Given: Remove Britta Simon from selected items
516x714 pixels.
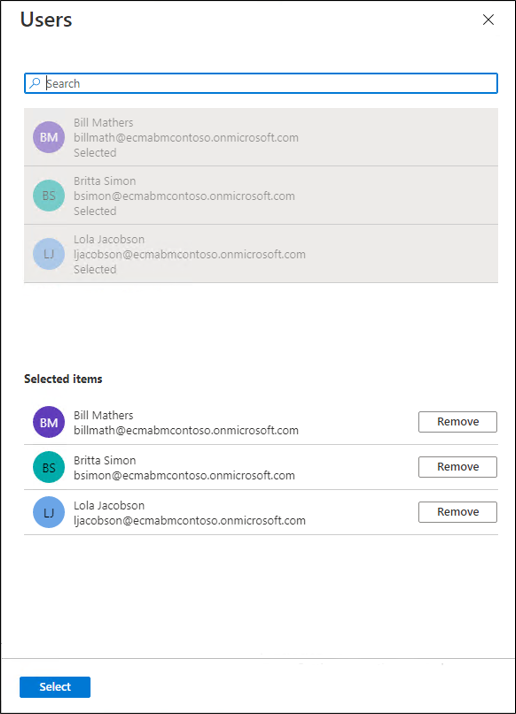Looking at the screenshot, I should coord(458,467).
